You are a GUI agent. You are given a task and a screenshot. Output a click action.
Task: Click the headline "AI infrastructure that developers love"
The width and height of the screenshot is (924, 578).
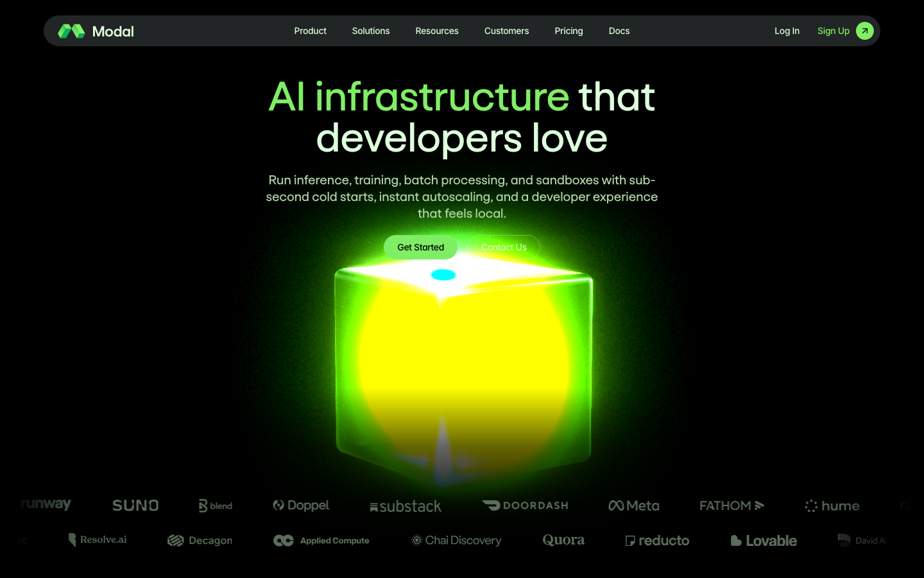click(462, 117)
